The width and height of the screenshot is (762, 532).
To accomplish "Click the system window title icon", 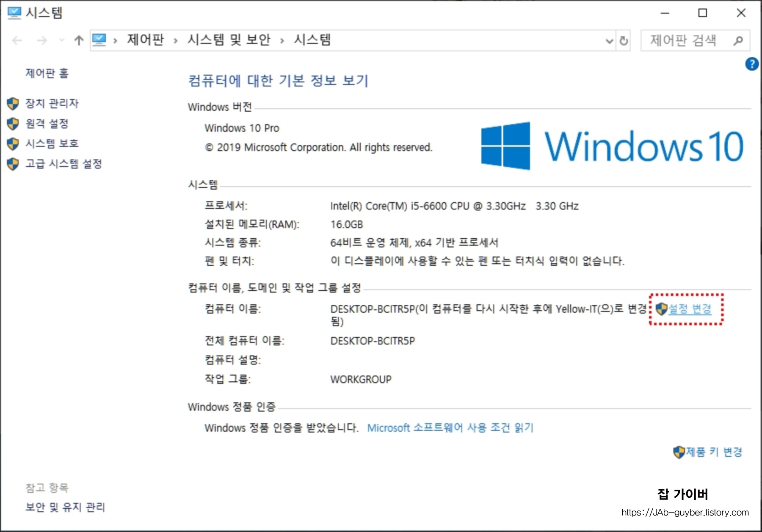I will 14,13.
